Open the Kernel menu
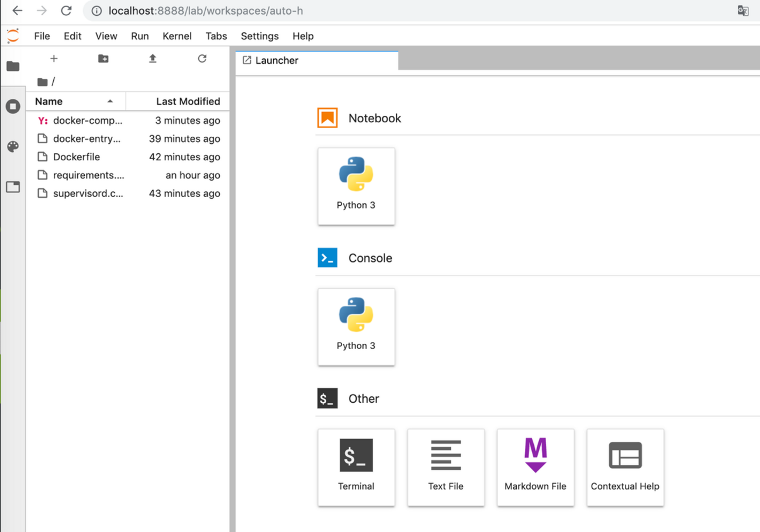Image resolution: width=760 pixels, height=532 pixels. tap(177, 36)
